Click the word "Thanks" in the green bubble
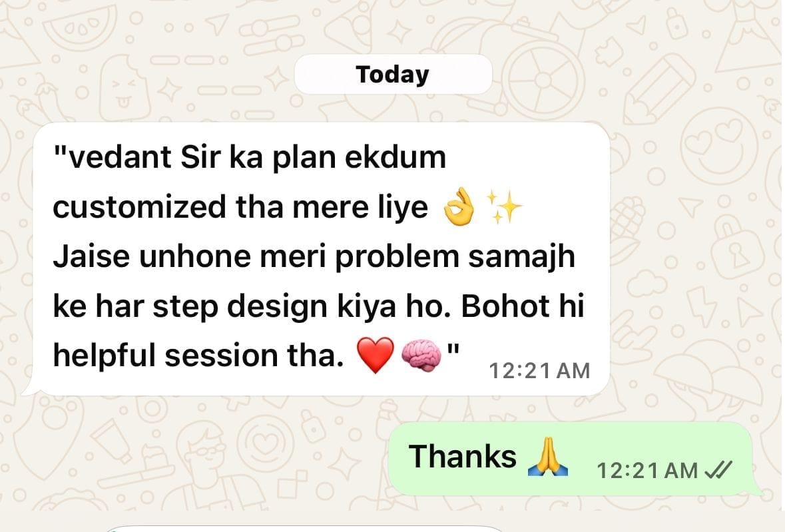785x532 pixels. [462, 457]
